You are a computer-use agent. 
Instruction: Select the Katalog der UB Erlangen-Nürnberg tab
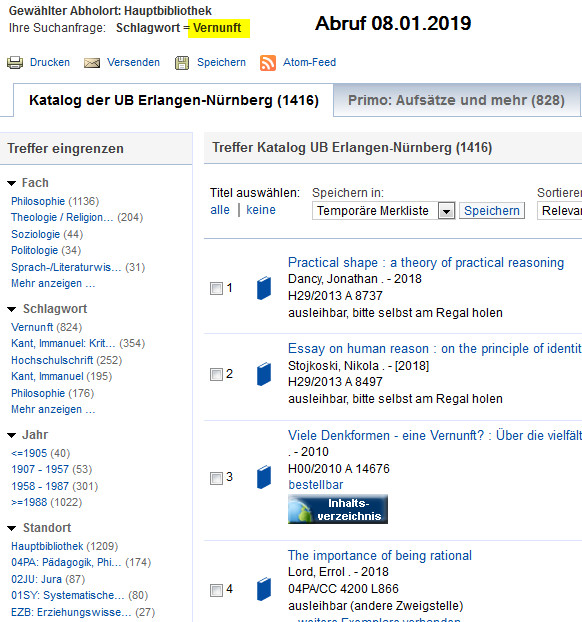point(174,100)
